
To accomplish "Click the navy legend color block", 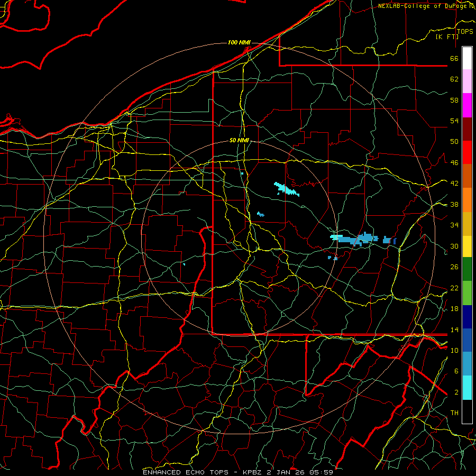I will 467,317.
